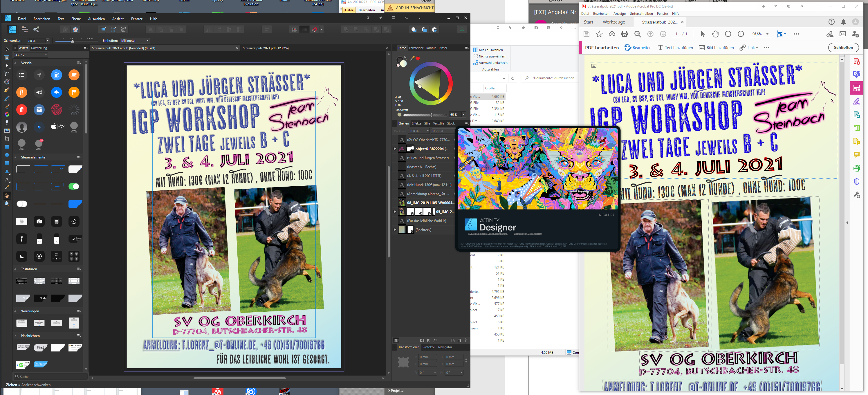Screen dimensions: 868x395
Task: Switch to the Effekte tab
Action: point(416,123)
